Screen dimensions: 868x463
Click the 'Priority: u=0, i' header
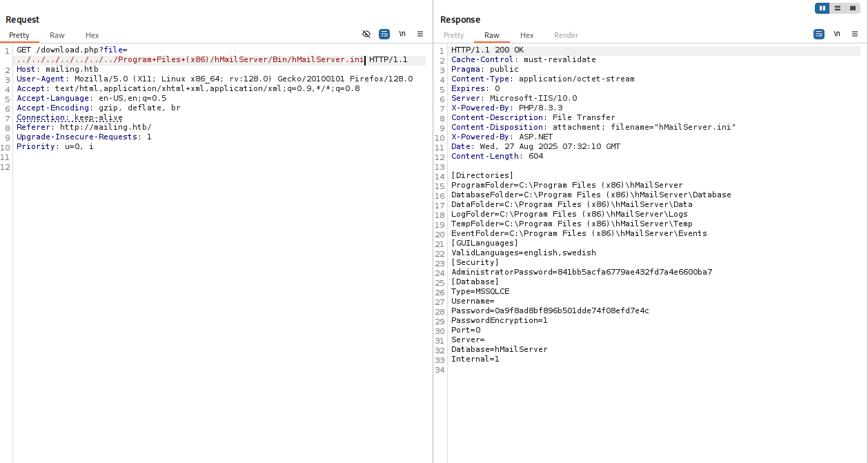pos(55,146)
